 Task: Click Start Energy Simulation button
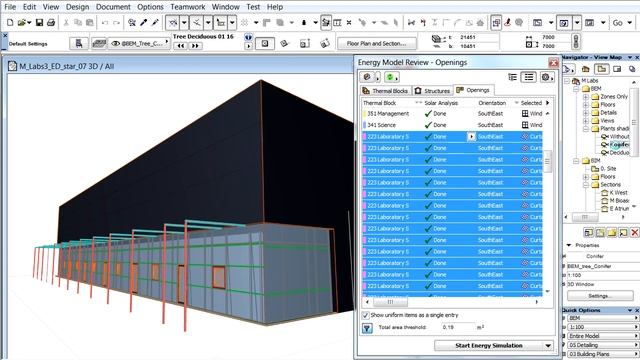point(489,346)
